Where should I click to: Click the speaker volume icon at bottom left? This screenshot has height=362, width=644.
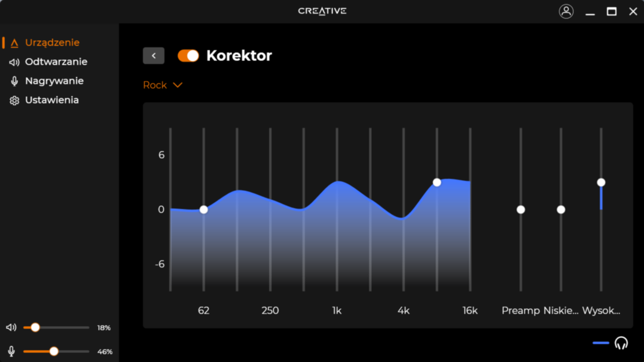[x=11, y=328]
